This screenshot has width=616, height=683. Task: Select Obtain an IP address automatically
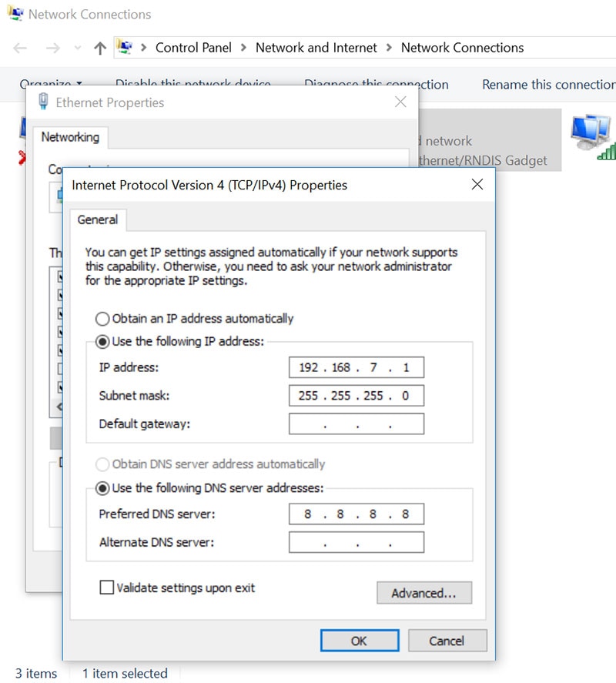point(102,319)
